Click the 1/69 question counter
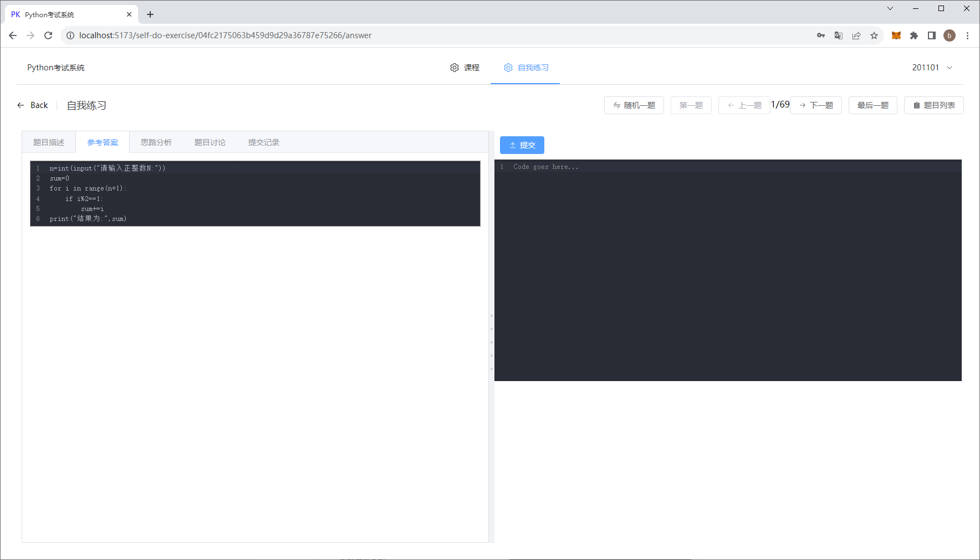980x560 pixels. tap(780, 105)
